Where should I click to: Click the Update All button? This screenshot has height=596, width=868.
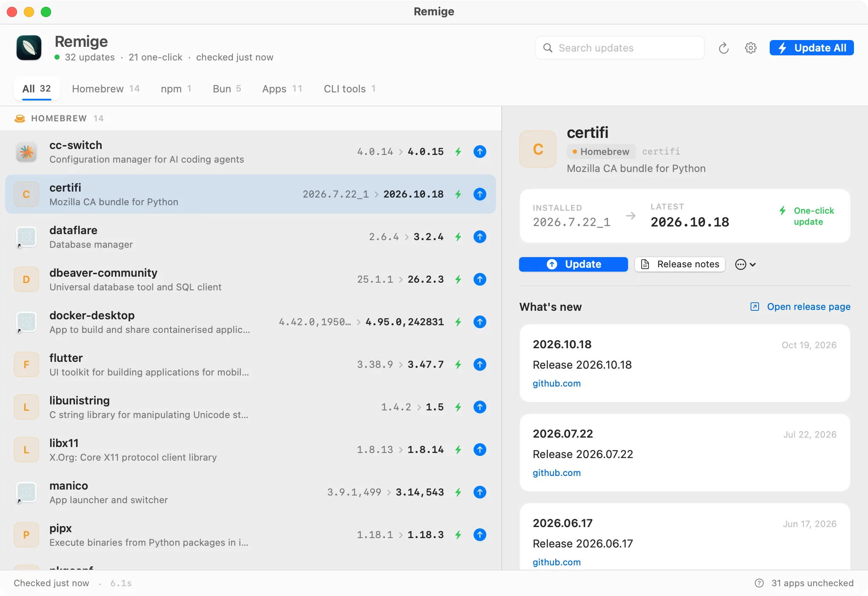(x=811, y=48)
